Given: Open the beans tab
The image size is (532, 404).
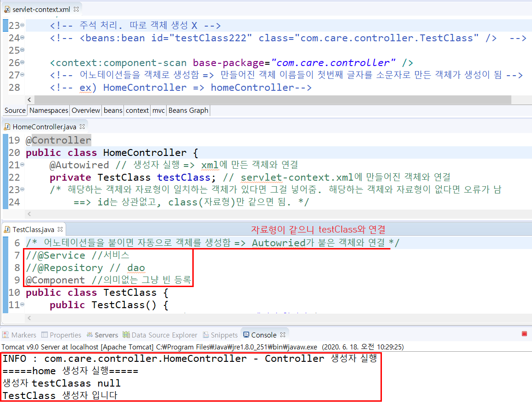Looking at the screenshot, I should pos(113,111).
